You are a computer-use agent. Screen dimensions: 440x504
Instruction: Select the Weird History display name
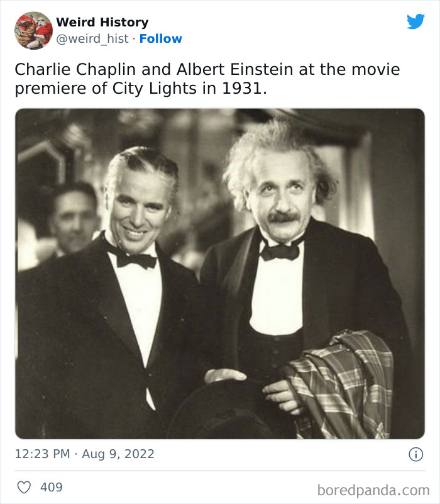[x=102, y=22]
